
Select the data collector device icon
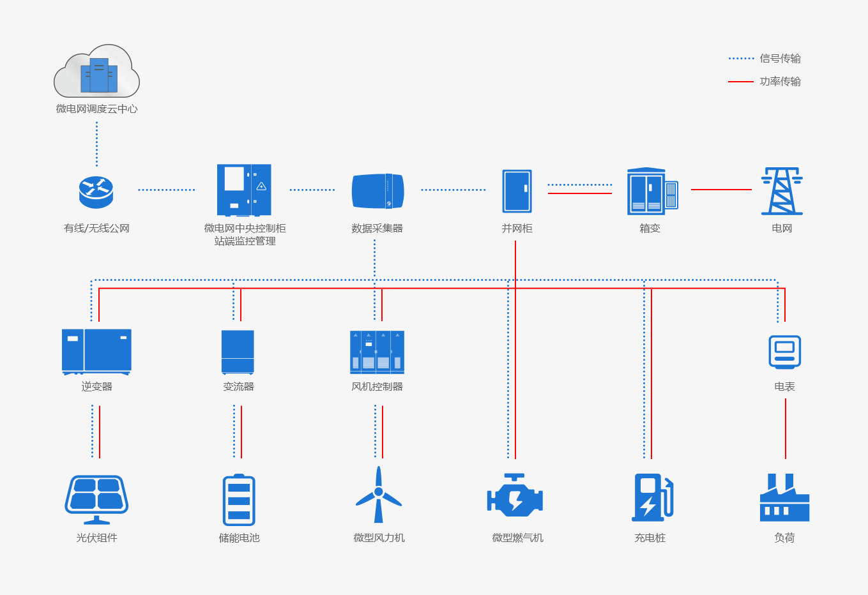377,191
